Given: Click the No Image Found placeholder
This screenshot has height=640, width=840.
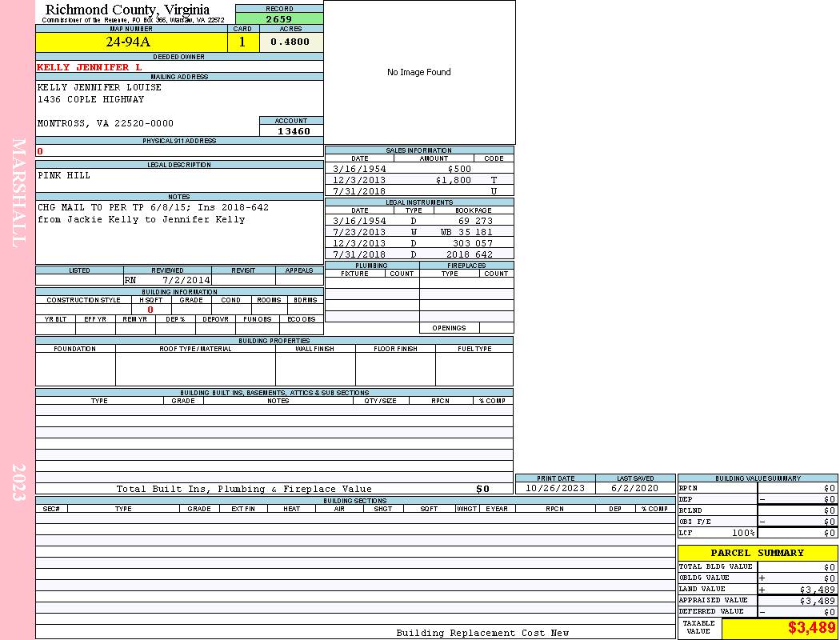Looking at the screenshot, I should coord(419,72).
